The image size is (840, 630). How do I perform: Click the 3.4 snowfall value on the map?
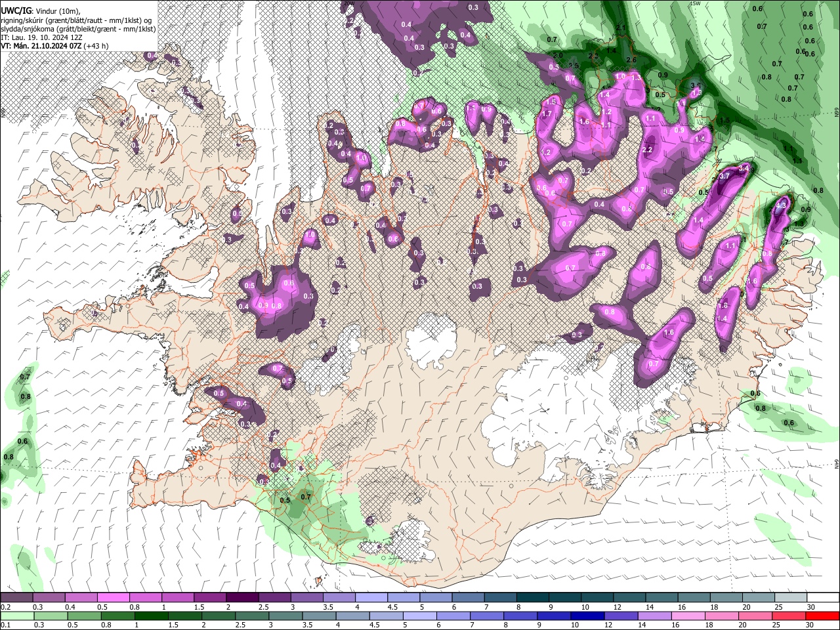point(744,168)
